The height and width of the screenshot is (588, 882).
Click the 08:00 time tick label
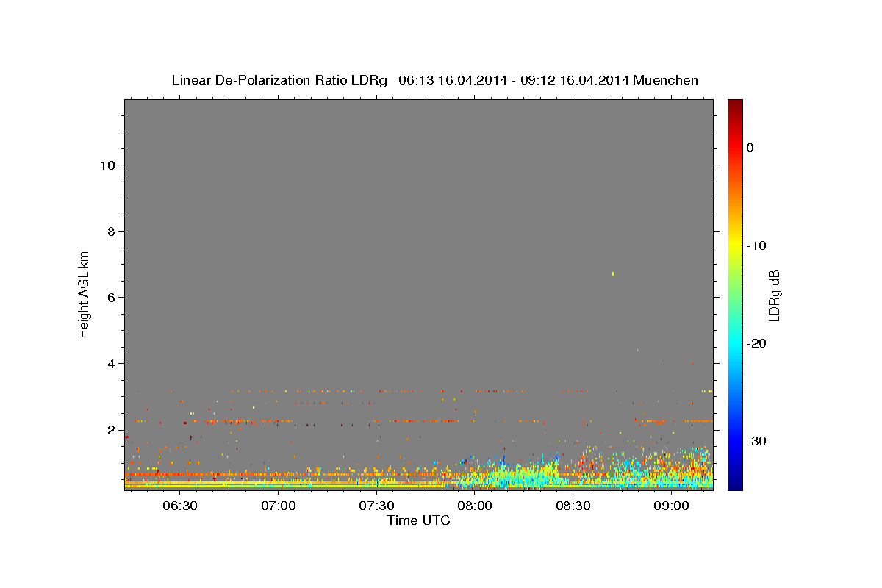(x=475, y=506)
